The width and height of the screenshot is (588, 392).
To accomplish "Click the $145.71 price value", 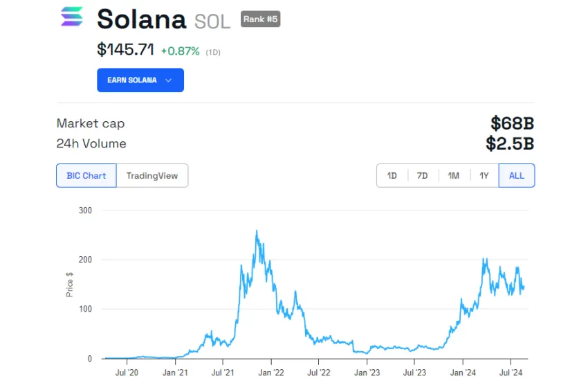I will [x=125, y=50].
